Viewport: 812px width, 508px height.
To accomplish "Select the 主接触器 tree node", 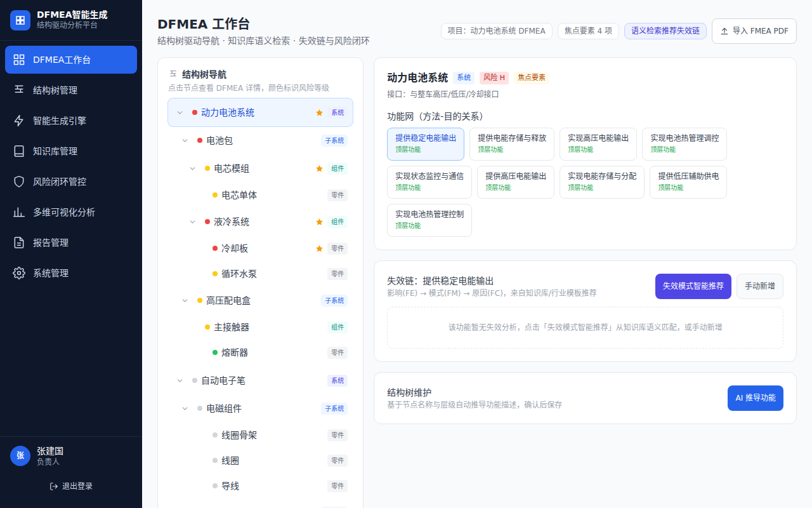I will pyautogui.click(x=260, y=327).
